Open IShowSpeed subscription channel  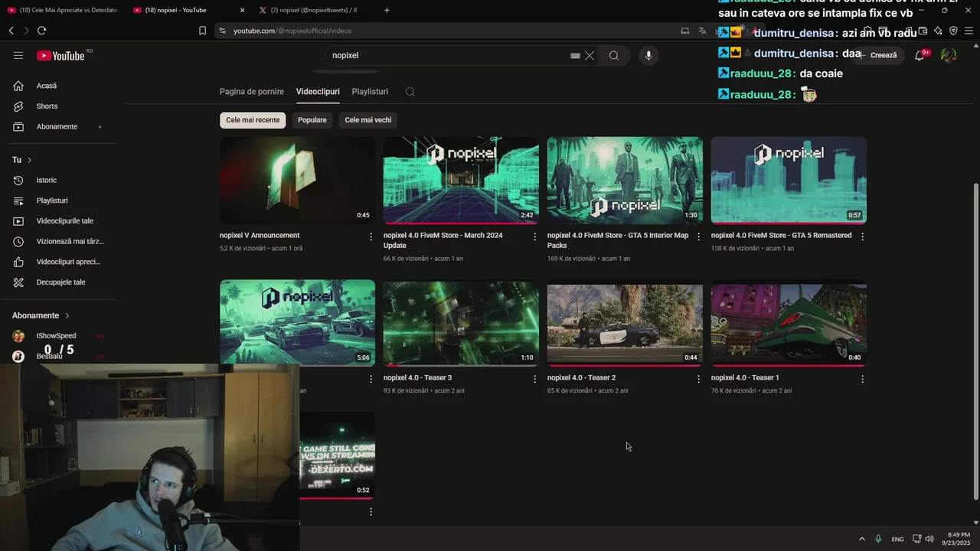61,336
